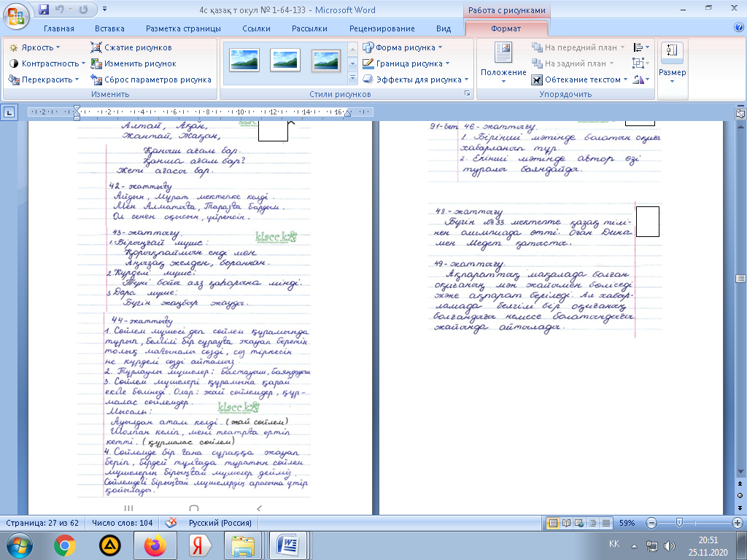Switch to full screen reading view
The height and width of the screenshot is (560, 747).
click(x=566, y=523)
